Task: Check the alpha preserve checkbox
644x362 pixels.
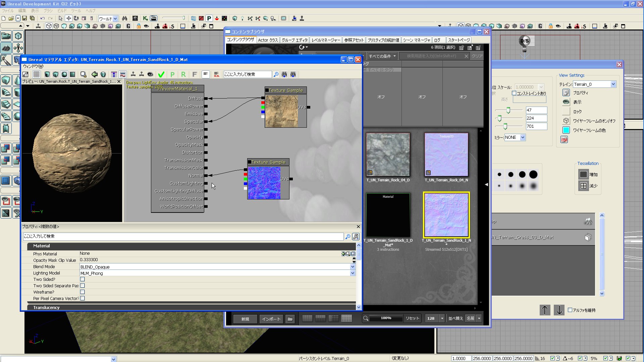Action: pos(570,310)
